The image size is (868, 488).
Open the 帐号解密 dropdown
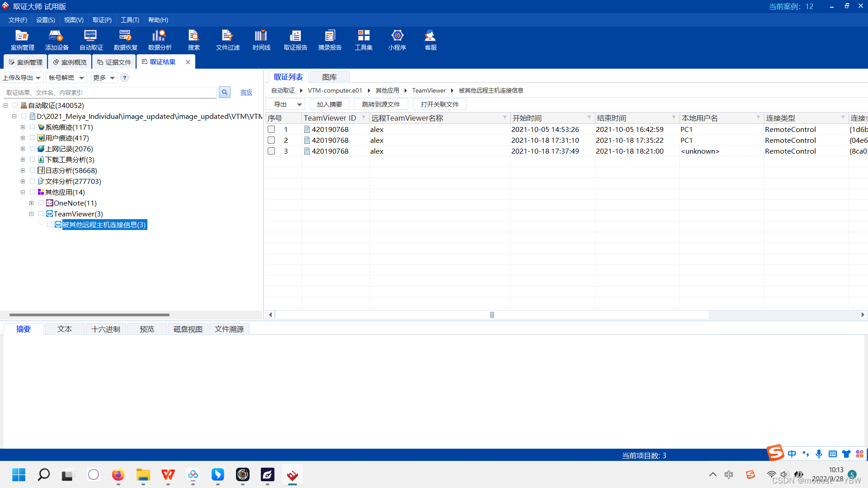coord(66,78)
